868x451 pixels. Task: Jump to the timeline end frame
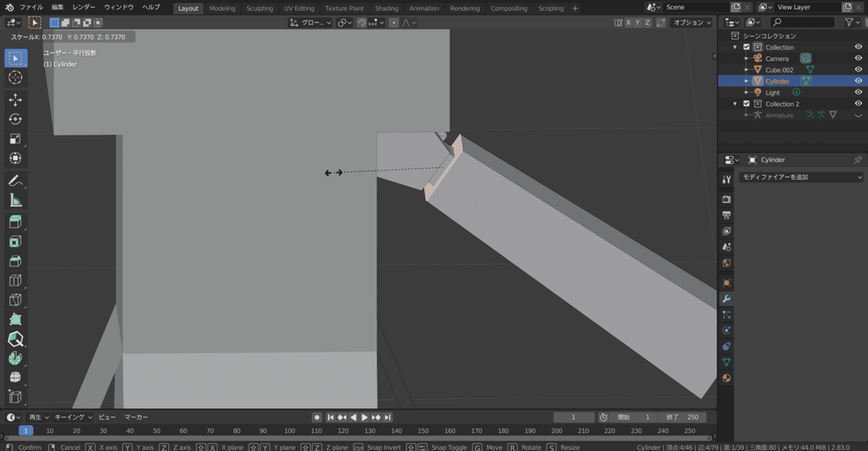click(388, 417)
